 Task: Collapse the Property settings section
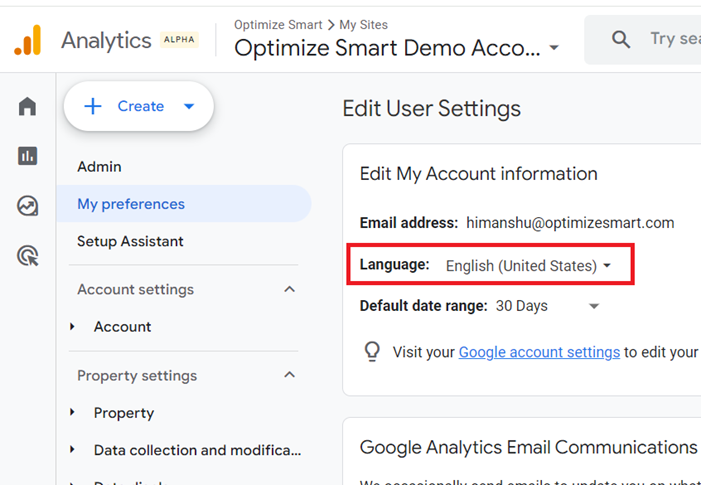290,375
